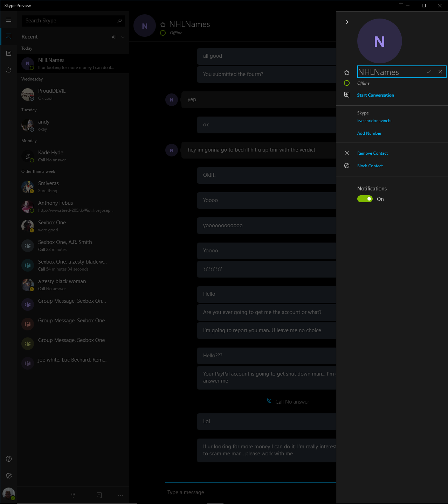
Task: Click the Block Contact circle icon
Action: coord(347,166)
